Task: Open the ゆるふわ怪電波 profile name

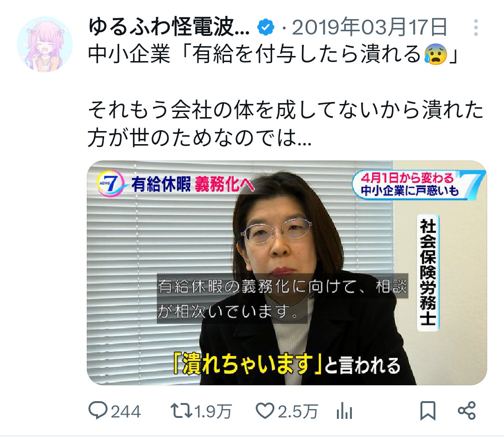Action: [x=169, y=27]
